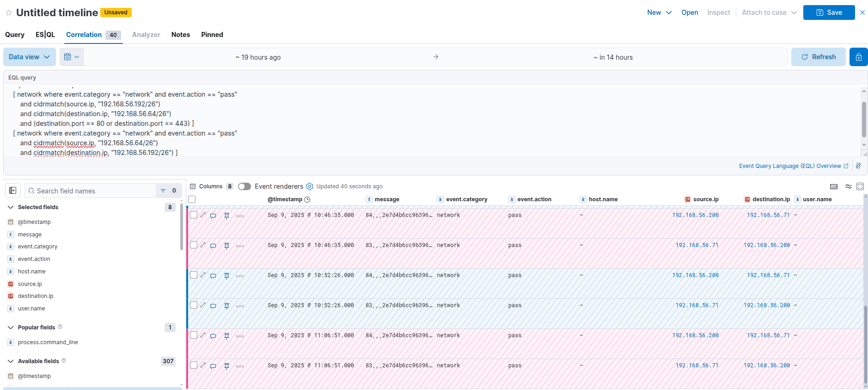Image resolution: width=868 pixels, height=390 pixels.
Task: Open the date quick menu calendar dropdown
Action: tap(72, 57)
